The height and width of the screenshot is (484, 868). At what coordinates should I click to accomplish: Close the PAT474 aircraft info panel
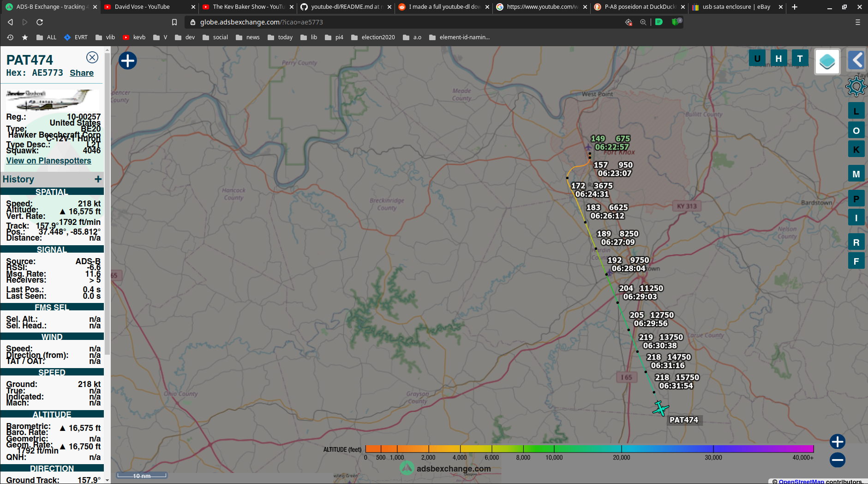click(92, 57)
